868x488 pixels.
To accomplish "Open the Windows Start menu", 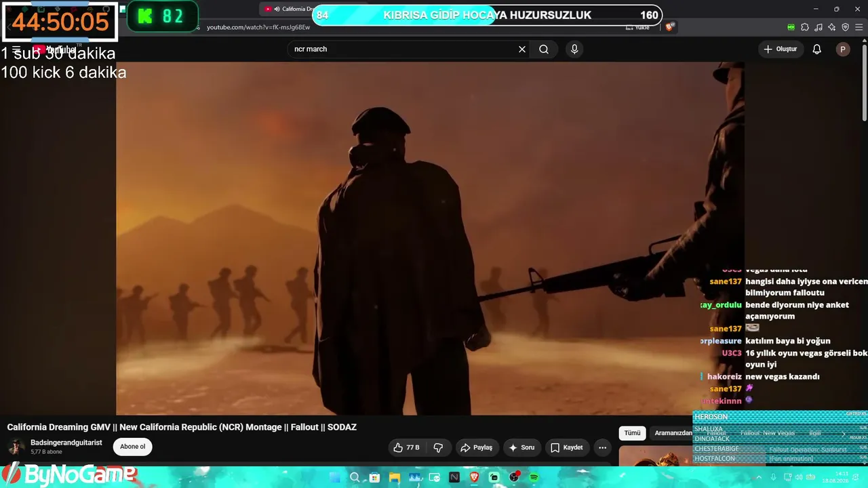I will point(335,478).
